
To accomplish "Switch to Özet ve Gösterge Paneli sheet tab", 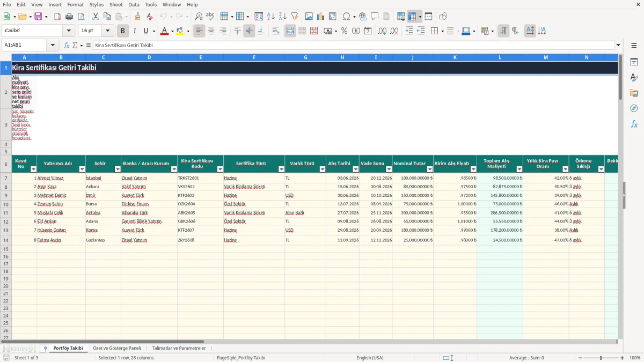I will [117, 349].
